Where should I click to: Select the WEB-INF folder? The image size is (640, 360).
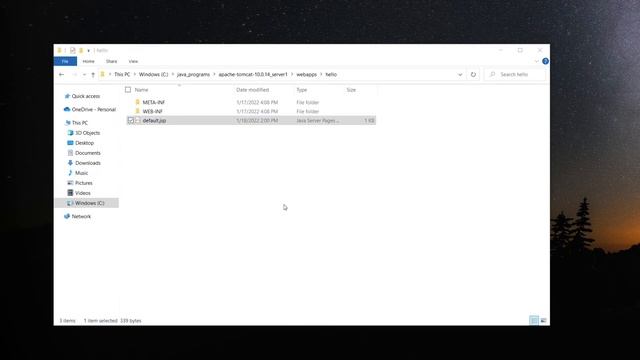point(153,111)
